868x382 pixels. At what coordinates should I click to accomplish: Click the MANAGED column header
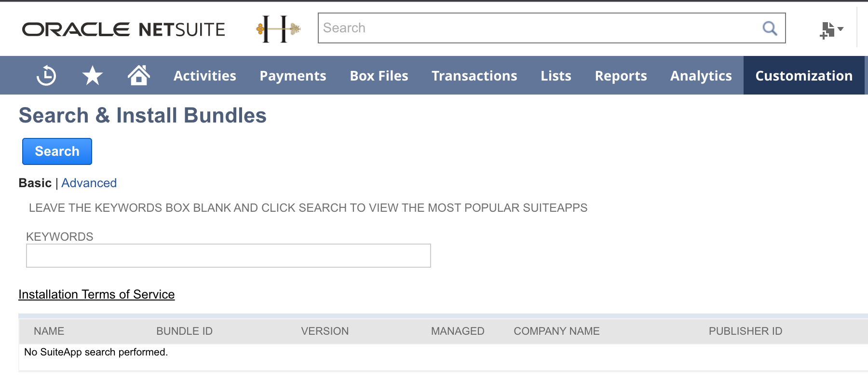(458, 331)
